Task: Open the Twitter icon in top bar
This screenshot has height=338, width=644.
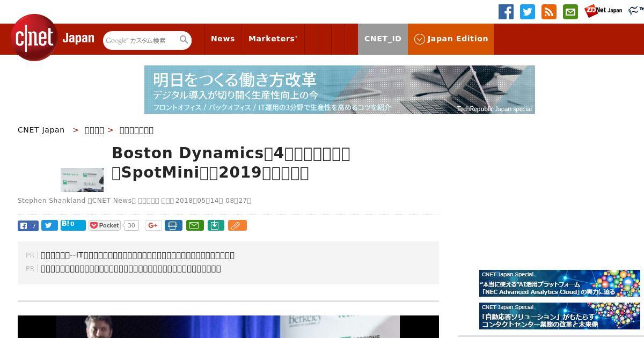Action: click(x=528, y=12)
